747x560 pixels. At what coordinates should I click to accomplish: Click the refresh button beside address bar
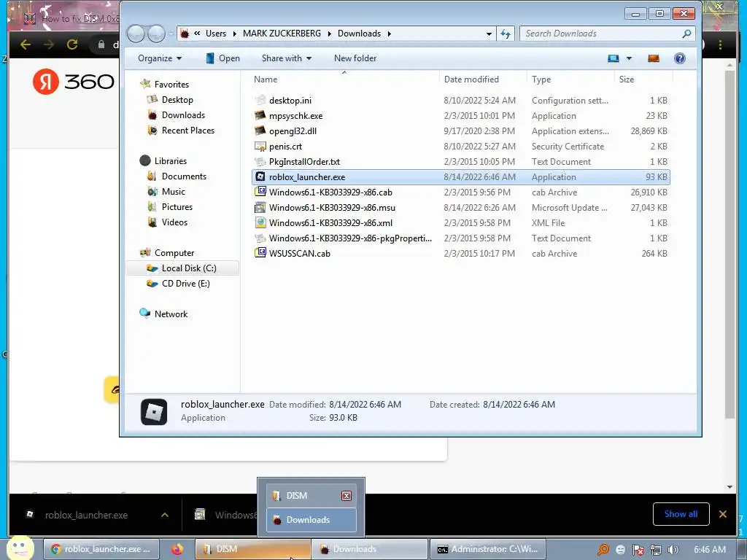click(x=506, y=34)
